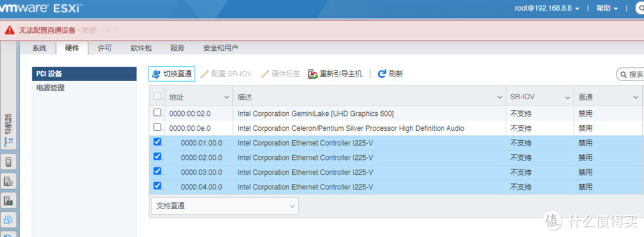Switch to the 硬件 tab
Screen dimensions: 644x237
tap(72, 48)
